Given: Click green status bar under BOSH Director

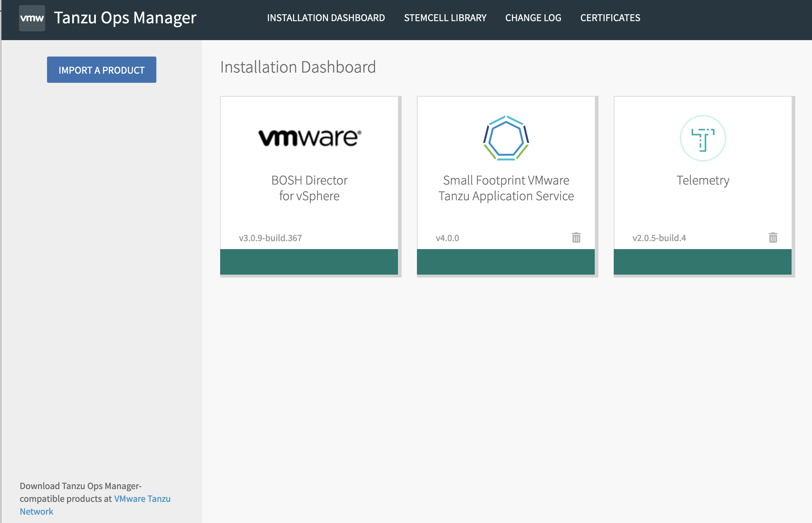Looking at the screenshot, I should coord(309,262).
